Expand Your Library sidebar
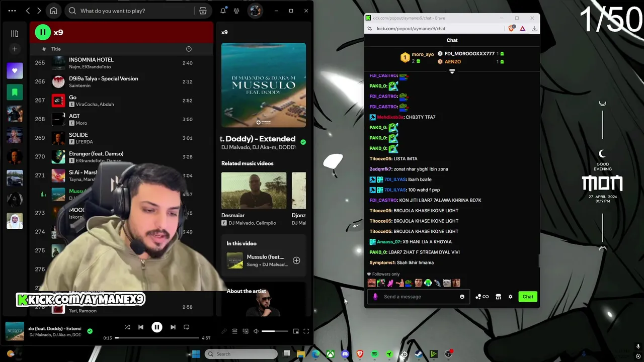Viewport: 644px width, 362px height. [15, 33]
